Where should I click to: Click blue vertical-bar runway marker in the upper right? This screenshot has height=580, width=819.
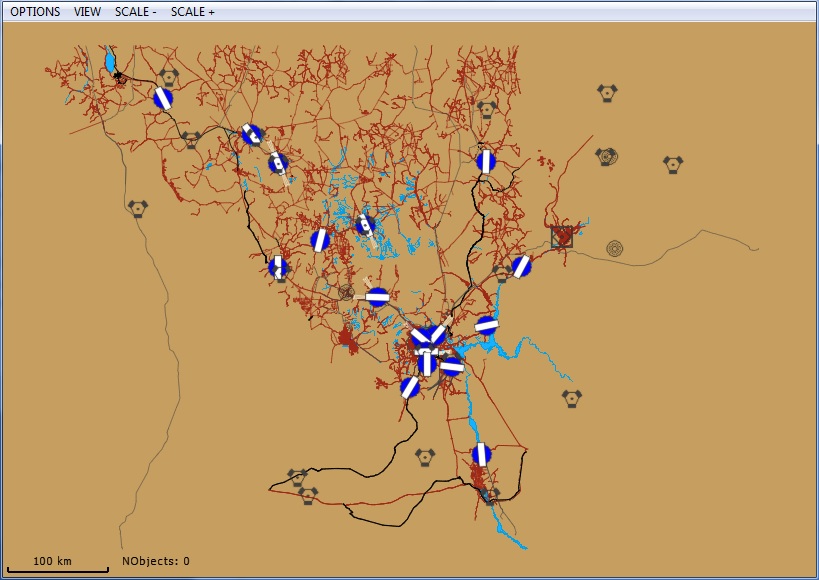click(486, 161)
